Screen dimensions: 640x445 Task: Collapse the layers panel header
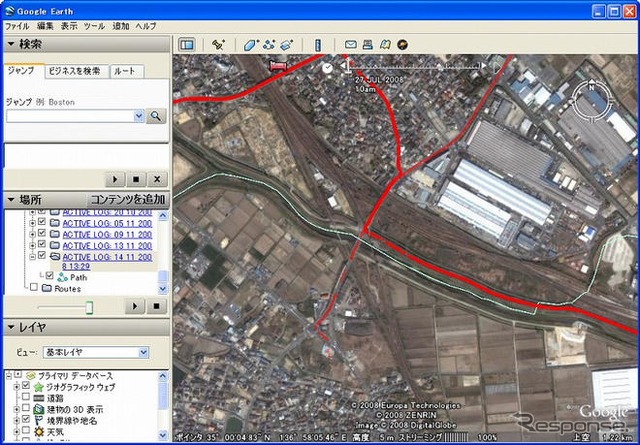point(86,327)
